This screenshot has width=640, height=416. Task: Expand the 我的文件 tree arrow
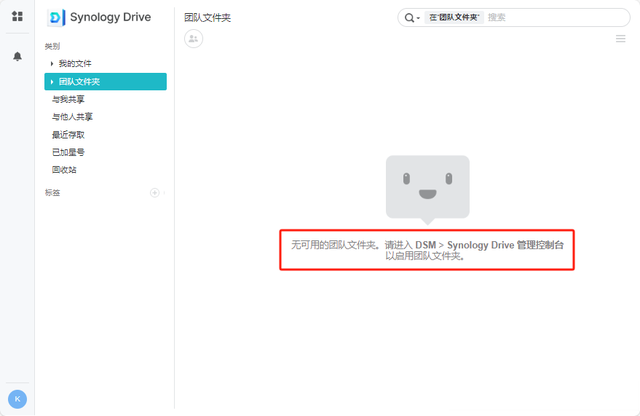point(52,64)
